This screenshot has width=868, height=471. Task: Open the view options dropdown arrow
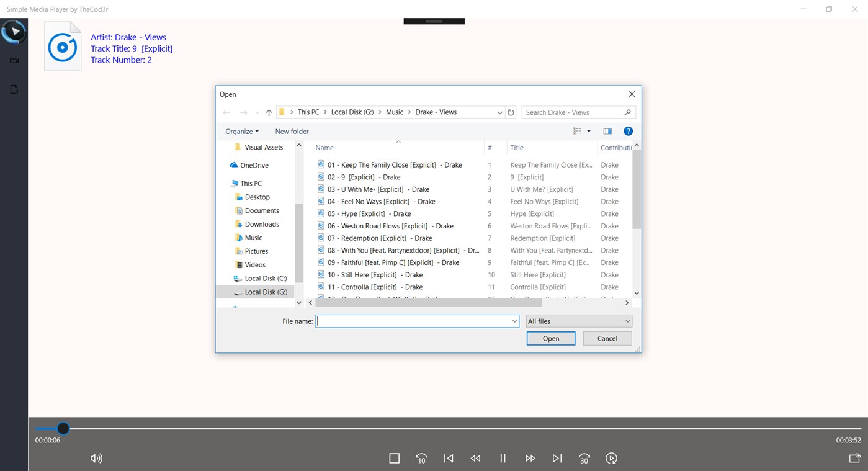coord(588,131)
